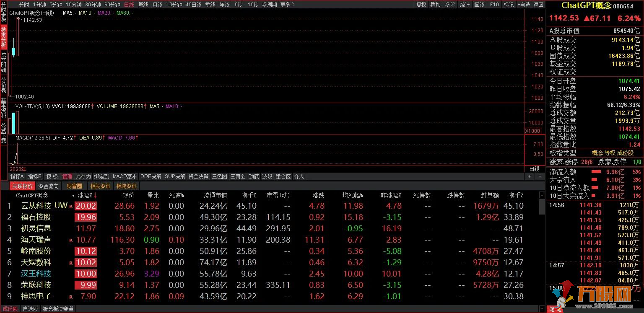644x313 pixels.
Task: Click the minus button beside 日线 label
Action: pos(539,176)
